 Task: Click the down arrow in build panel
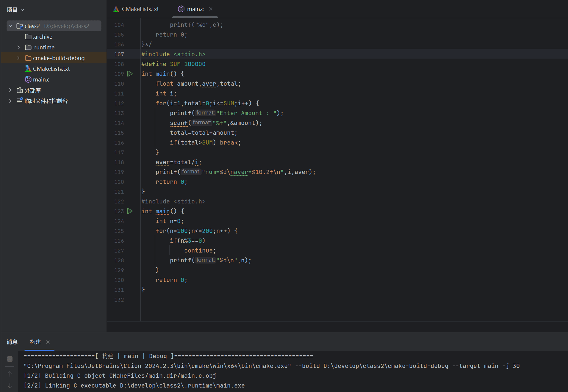point(10,385)
